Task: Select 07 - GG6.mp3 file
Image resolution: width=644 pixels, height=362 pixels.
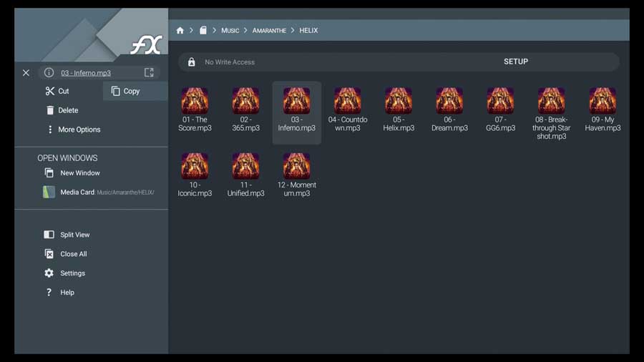Action: pyautogui.click(x=500, y=109)
